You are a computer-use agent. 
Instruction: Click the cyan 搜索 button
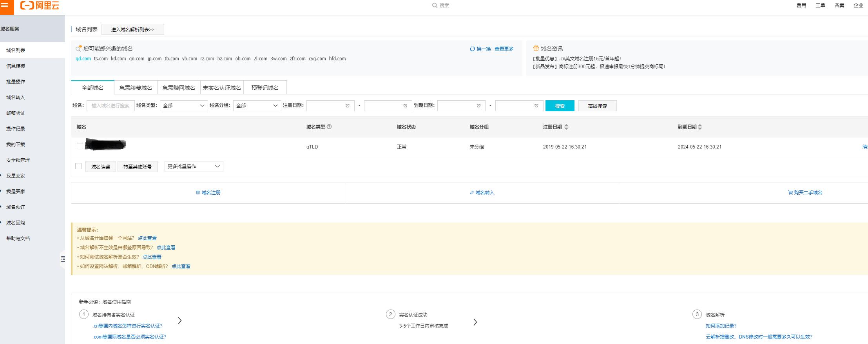[x=560, y=106]
